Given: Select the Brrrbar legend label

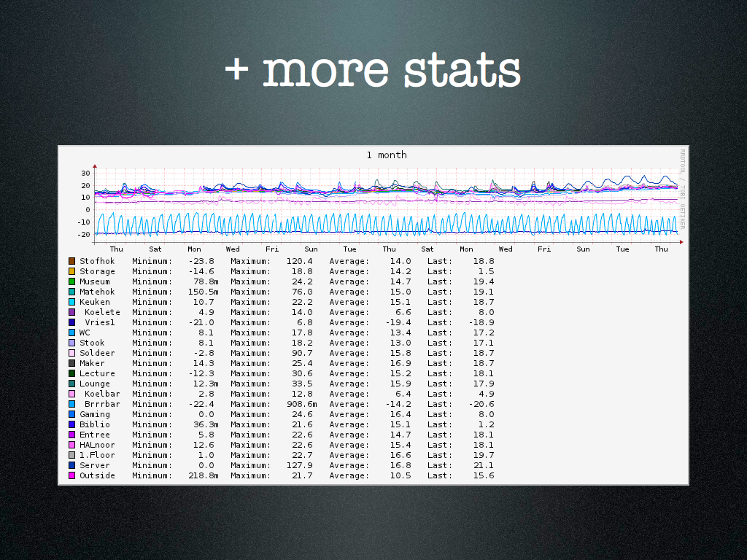Looking at the screenshot, I should (100, 404).
